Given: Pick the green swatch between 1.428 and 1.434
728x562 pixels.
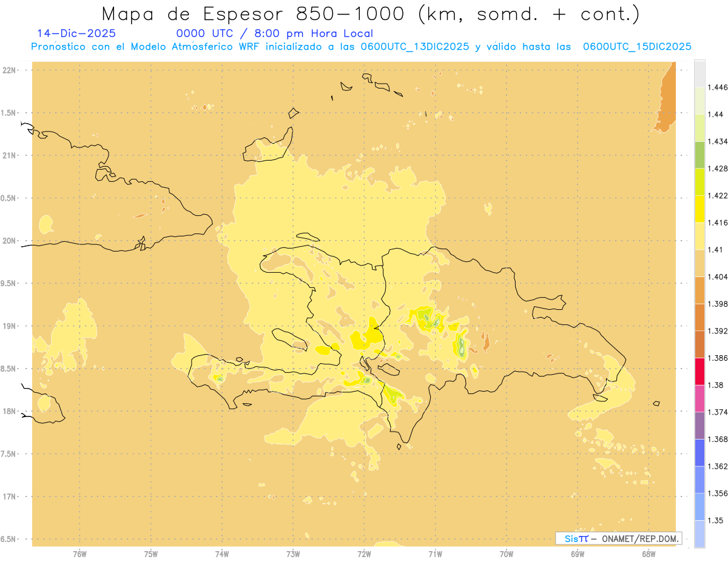Looking at the screenshot, I should [x=699, y=155].
